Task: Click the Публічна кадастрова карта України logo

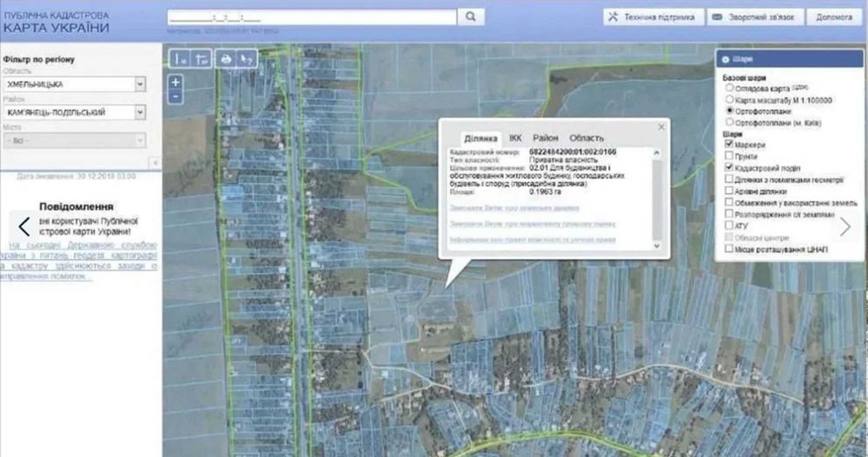Action: coord(56,23)
